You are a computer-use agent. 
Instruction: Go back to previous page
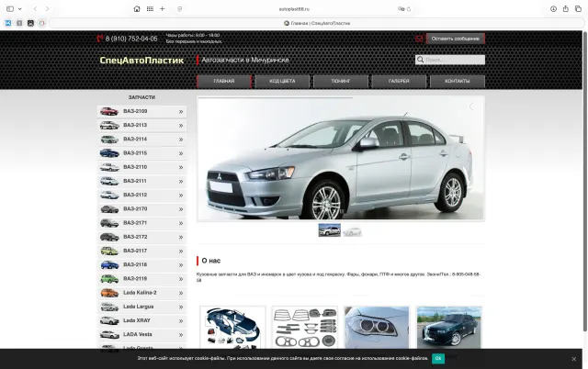tap(35, 8)
